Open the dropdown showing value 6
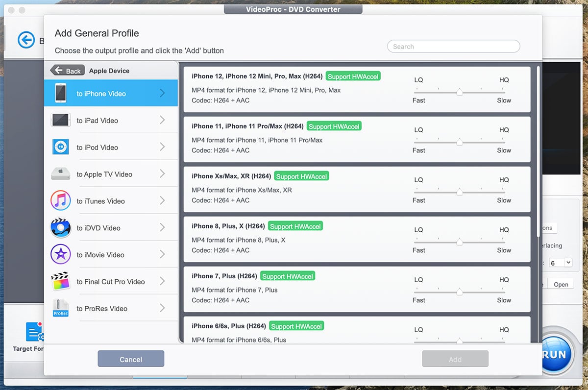This screenshot has height=390, width=588. tap(561, 263)
